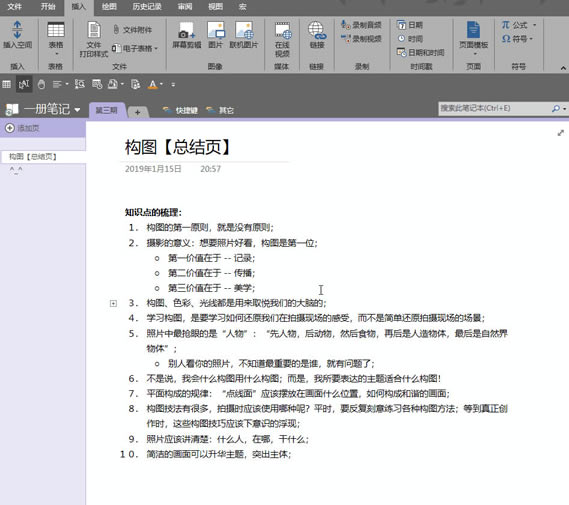Toggle the Type/Select text tool in quick toolbar
This screenshot has height=505, width=569.
[24, 85]
